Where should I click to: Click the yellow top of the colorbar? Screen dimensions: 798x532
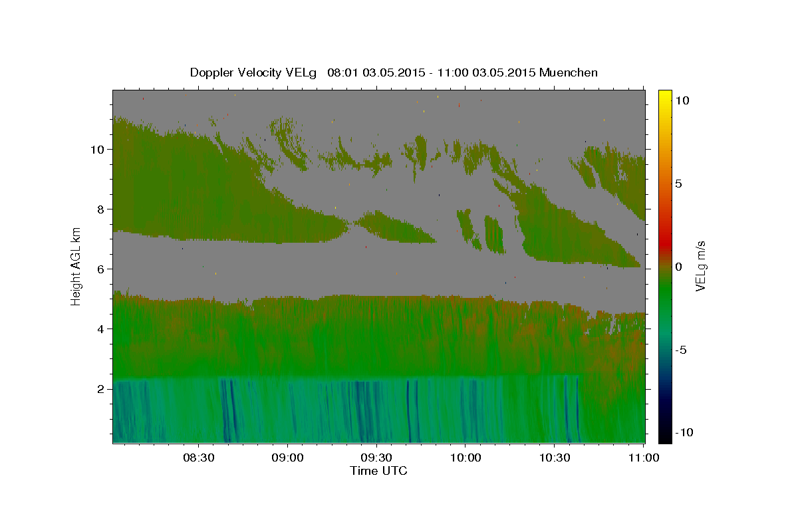tap(665, 96)
